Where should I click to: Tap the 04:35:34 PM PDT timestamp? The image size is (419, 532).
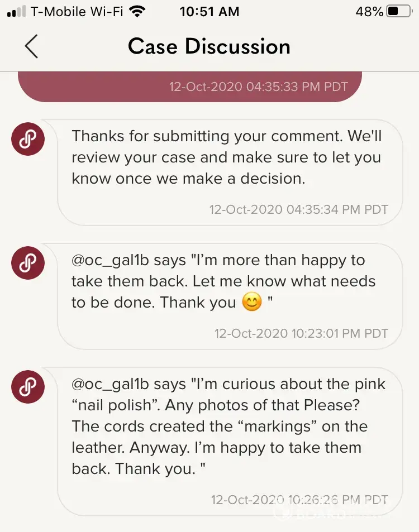pos(298,210)
